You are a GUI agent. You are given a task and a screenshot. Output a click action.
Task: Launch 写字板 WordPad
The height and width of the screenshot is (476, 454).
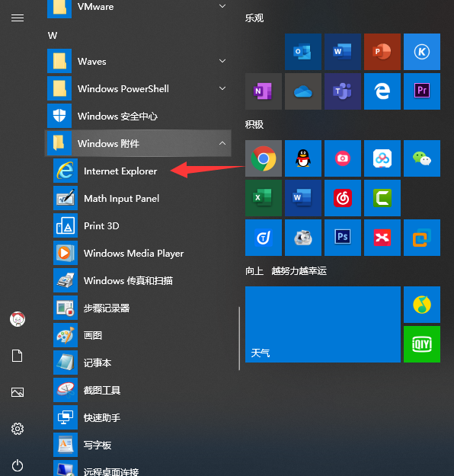pyautogui.click(x=141, y=445)
